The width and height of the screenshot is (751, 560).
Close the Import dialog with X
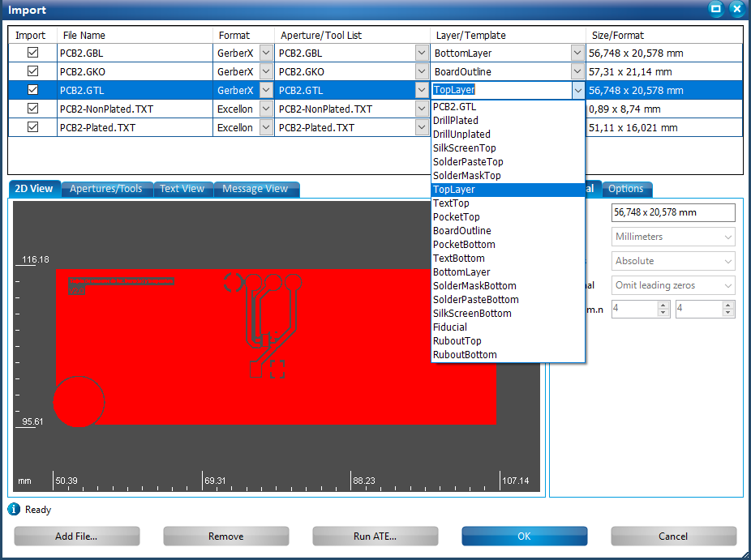[x=736, y=9]
